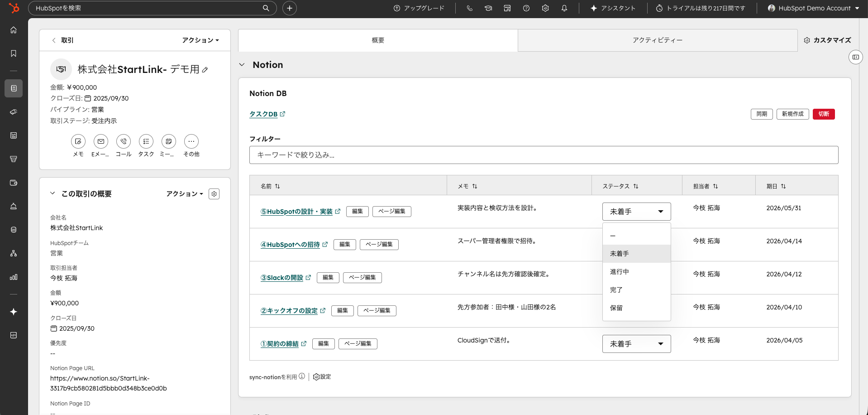Select 保留 from status list

click(x=636, y=308)
